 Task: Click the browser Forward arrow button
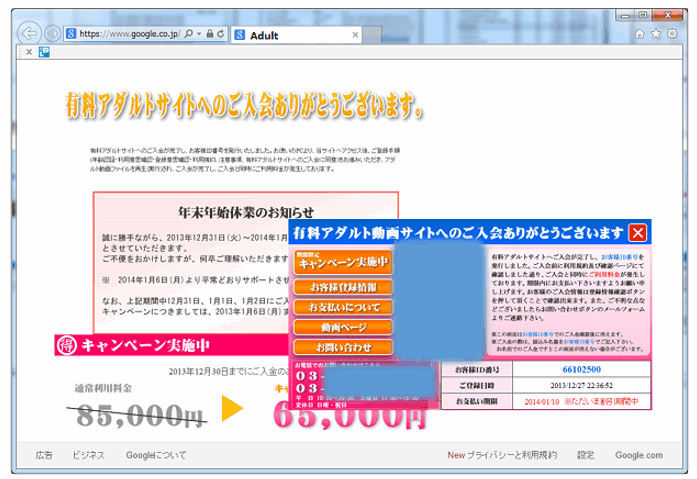pyautogui.click(x=53, y=33)
